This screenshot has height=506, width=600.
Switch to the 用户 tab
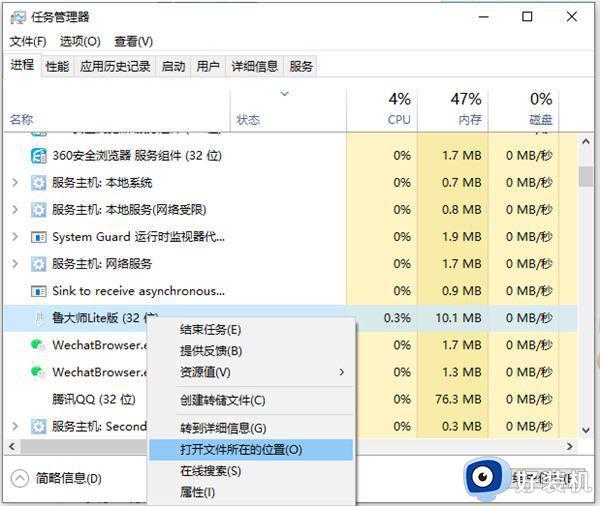[x=208, y=67]
